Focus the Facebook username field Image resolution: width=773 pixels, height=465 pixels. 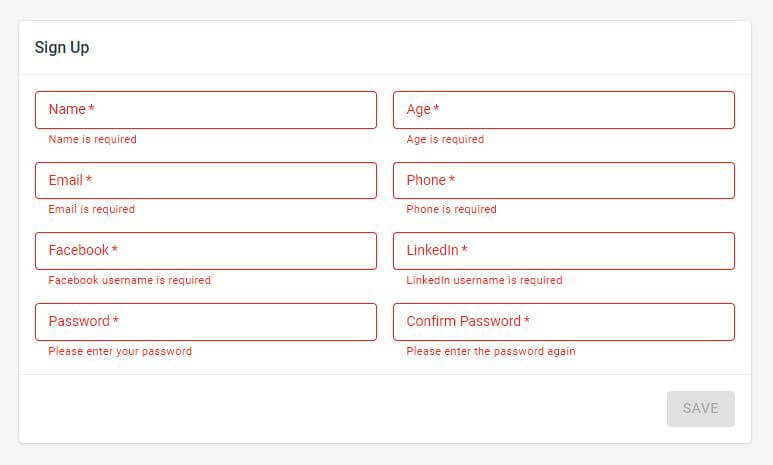click(x=205, y=251)
